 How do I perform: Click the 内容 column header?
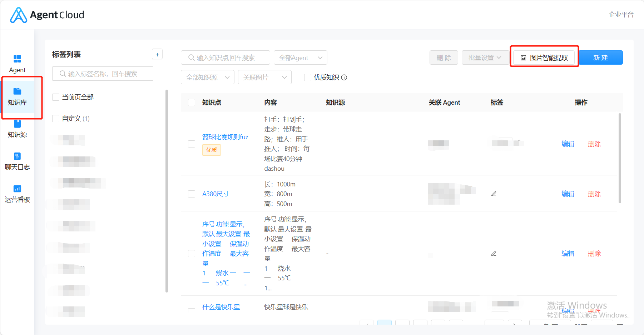[271, 102]
